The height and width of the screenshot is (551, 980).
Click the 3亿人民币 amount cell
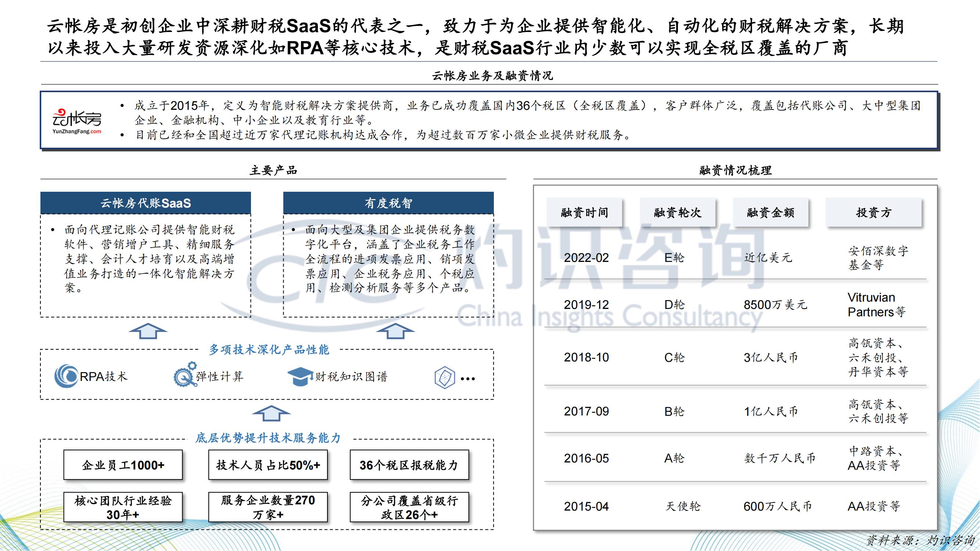[x=771, y=357]
